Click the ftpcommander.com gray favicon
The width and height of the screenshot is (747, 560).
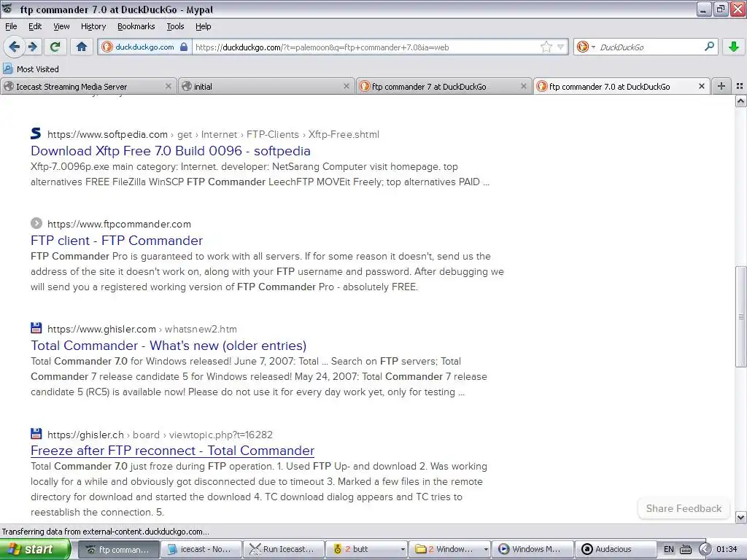click(36, 223)
